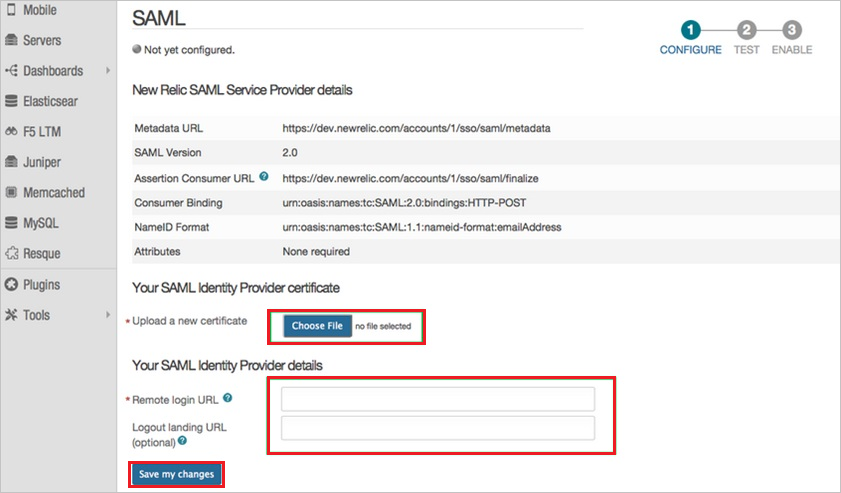The image size is (841, 493).
Task: Click the Resque puzzle-piece icon
Action: click(x=11, y=253)
